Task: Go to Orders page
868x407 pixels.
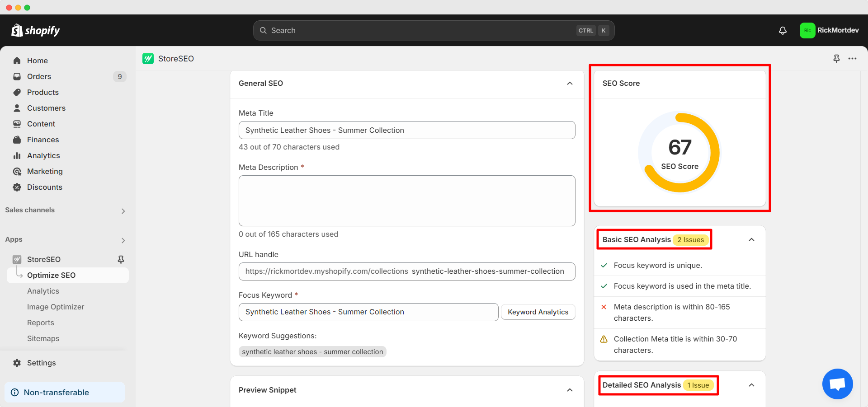Action: [68, 76]
